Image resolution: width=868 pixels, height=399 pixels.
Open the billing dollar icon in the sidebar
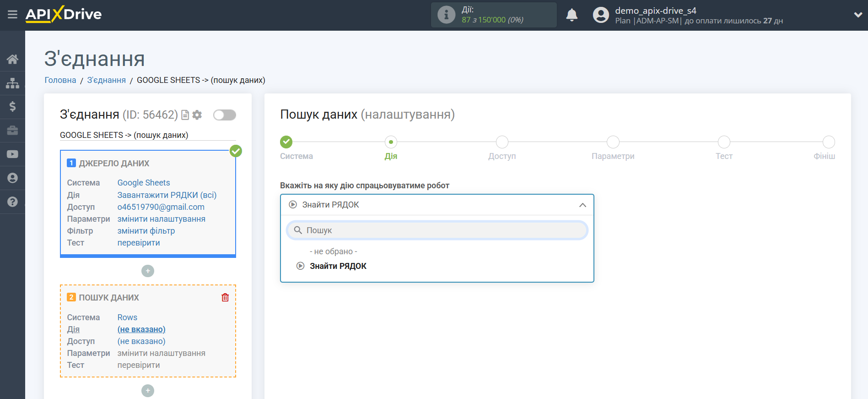[x=12, y=107]
